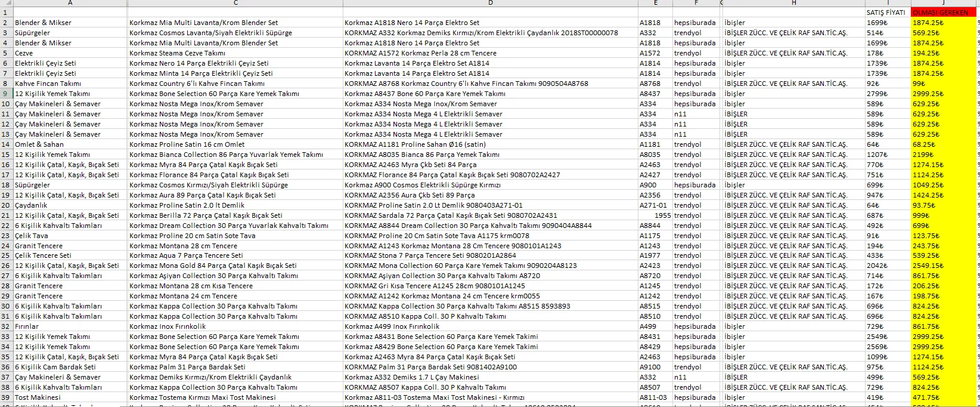Select product code cell 1955
The width and height of the screenshot is (980, 407).
pyautogui.click(x=655, y=215)
